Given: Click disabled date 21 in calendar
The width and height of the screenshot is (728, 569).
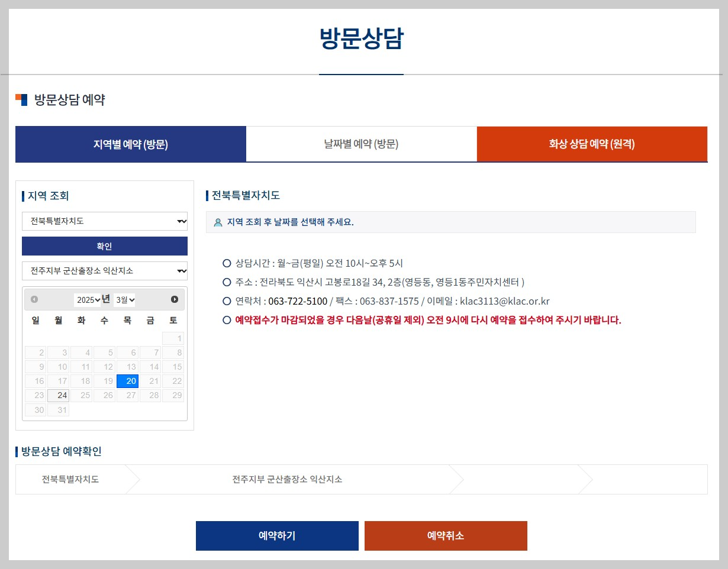Looking at the screenshot, I should [x=150, y=381].
